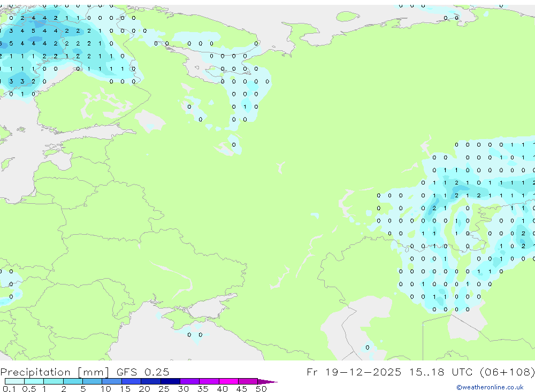Click the '50' legend scale label
The height and width of the screenshot is (392, 535).
[262, 389]
